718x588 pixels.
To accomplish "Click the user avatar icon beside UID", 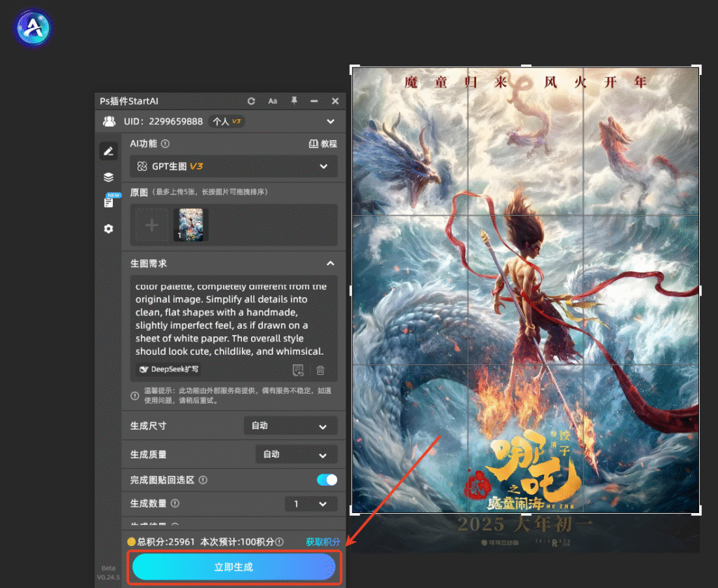I will (x=109, y=121).
